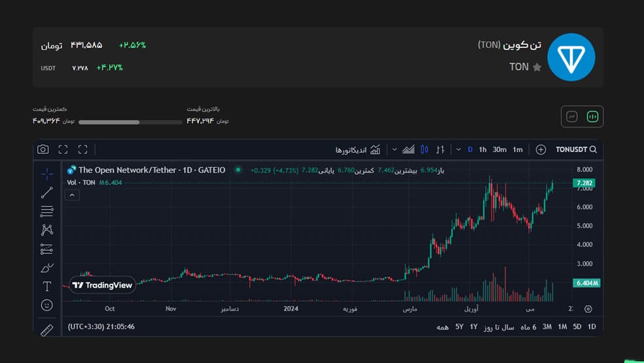Add a compare symbol with plus icon
This screenshot has width=644, height=363.
pos(541,149)
